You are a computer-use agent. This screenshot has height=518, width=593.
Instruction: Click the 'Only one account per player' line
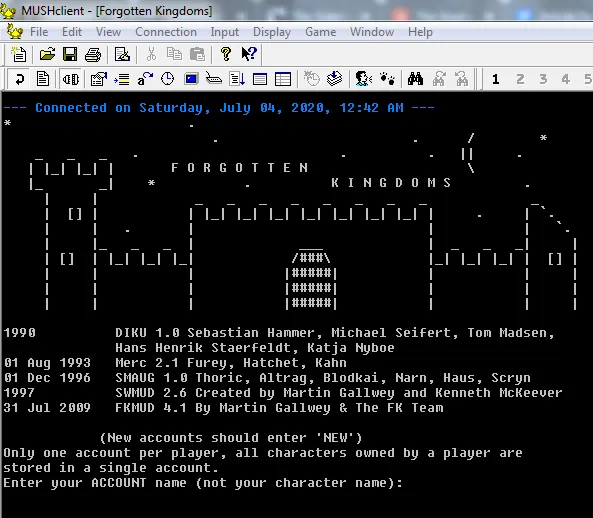coord(263,453)
